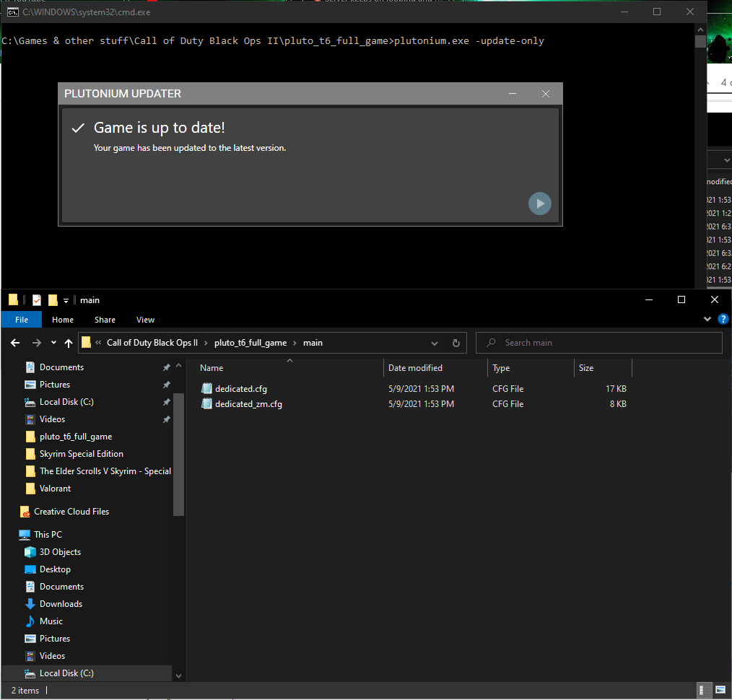Expand subfolder arrow after pluto_t6_full_game breadcrumb

tap(295, 343)
